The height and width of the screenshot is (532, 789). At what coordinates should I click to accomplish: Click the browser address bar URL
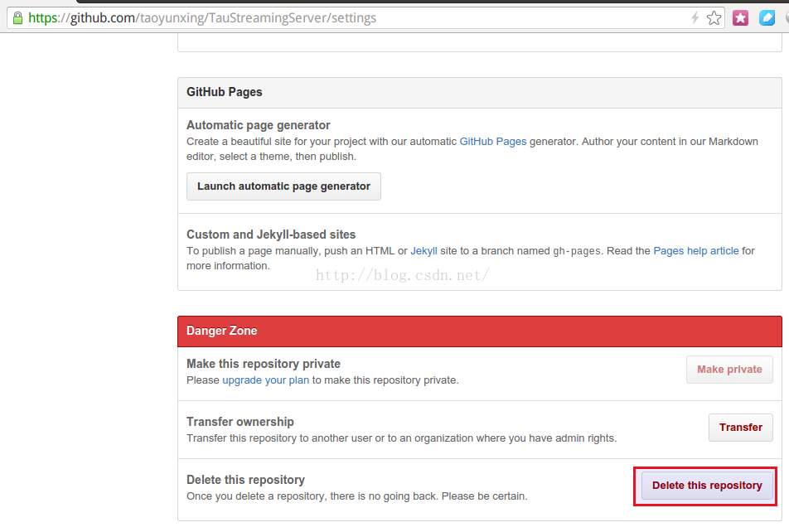point(201,18)
